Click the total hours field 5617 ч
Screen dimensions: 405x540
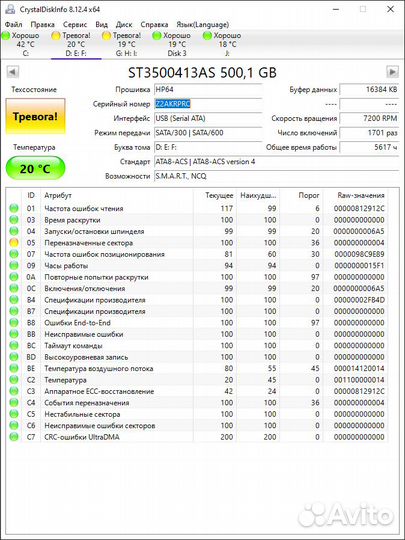pos(369,147)
